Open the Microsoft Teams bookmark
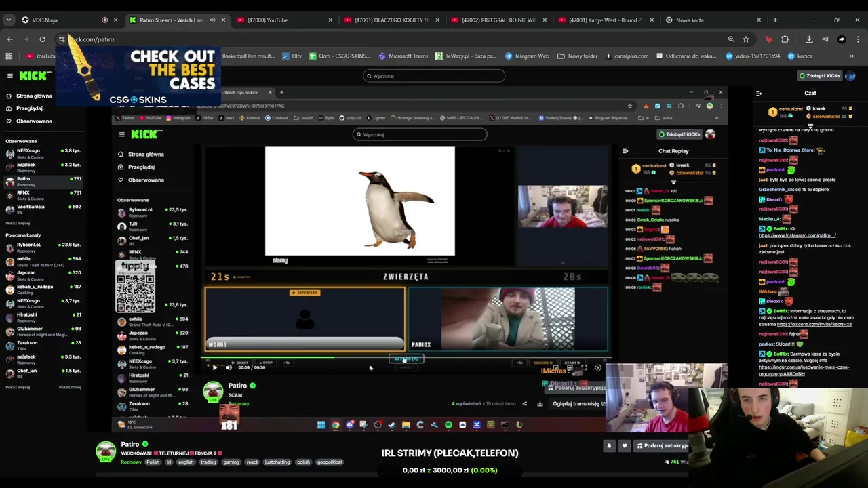868x488 pixels. click(x=403, y=56)
